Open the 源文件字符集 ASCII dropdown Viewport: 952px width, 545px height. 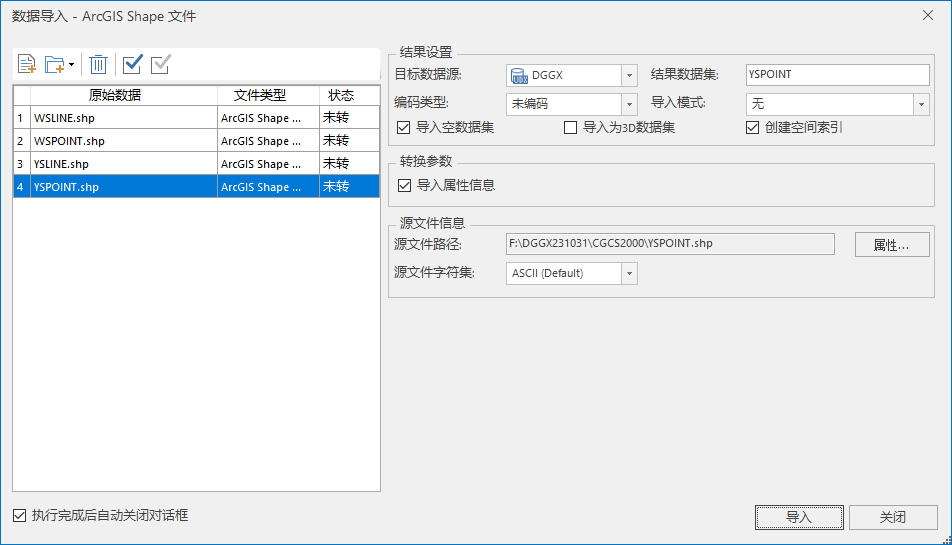click(x=629, y=273)
